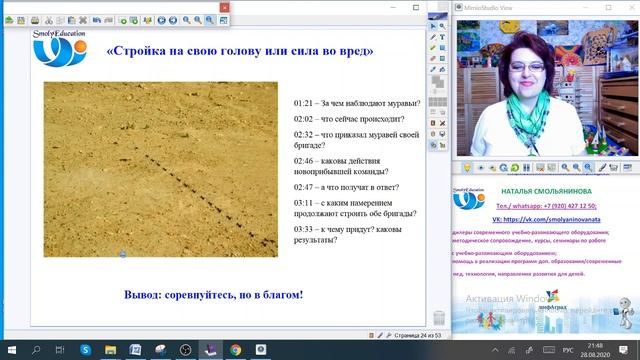Click first magnifier zoom icon in top toolbar

click(187, 20)
